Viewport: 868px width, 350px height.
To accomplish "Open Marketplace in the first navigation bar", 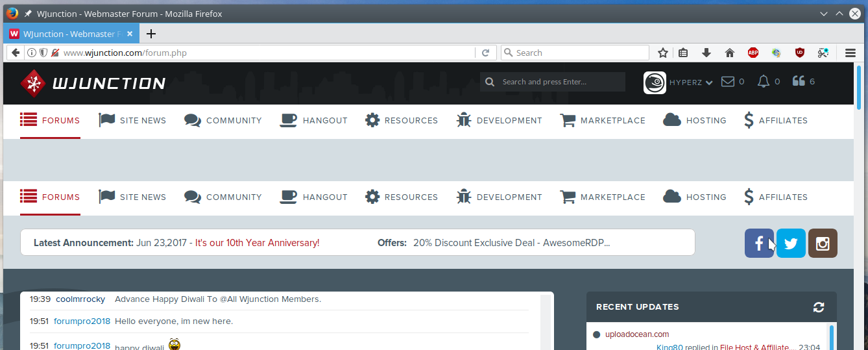I will (602, 120).
